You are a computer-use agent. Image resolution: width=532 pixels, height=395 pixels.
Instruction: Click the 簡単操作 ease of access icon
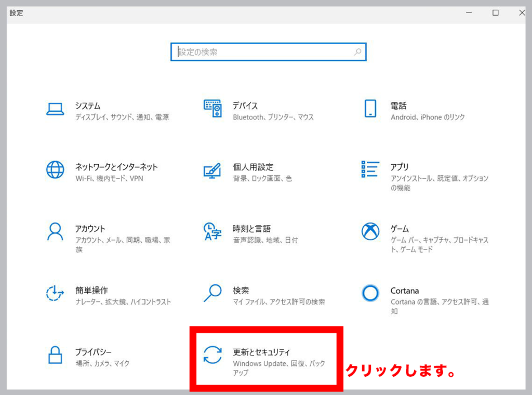click(x=55, y=293)
